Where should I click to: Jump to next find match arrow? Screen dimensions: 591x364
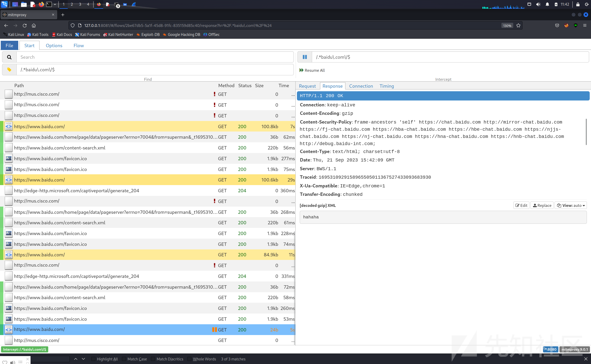click(83, 359)
